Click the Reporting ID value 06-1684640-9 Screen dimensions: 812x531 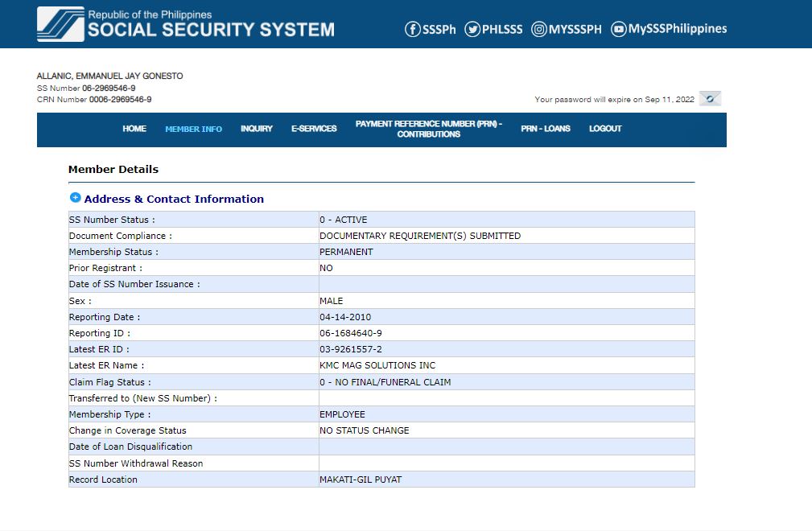[x=350, y=333]
